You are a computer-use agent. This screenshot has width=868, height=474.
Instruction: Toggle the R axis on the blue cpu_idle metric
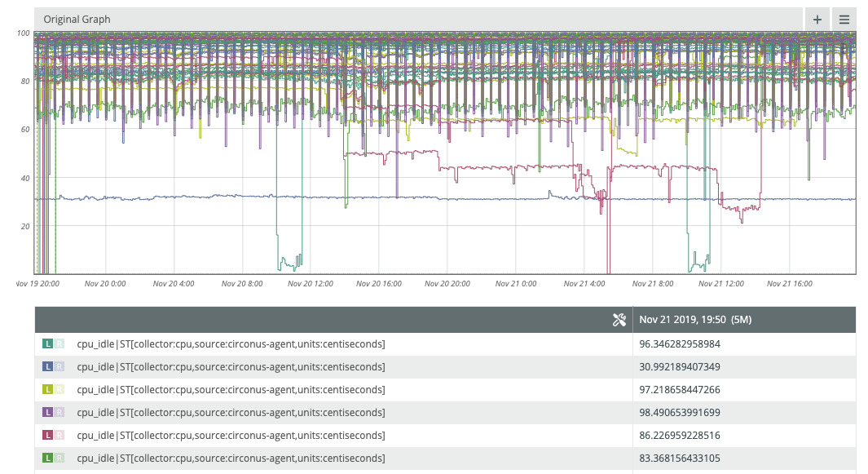(59, 366)
